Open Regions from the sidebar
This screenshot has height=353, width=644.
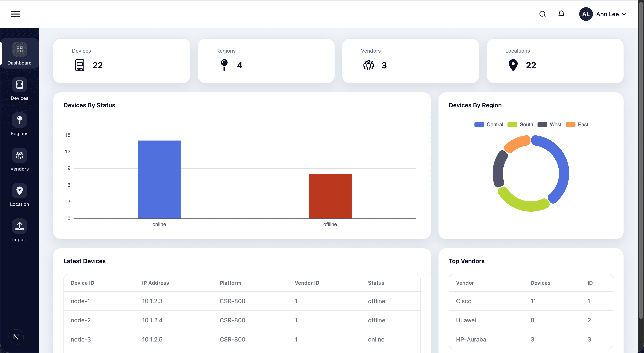tap(20, 125)
